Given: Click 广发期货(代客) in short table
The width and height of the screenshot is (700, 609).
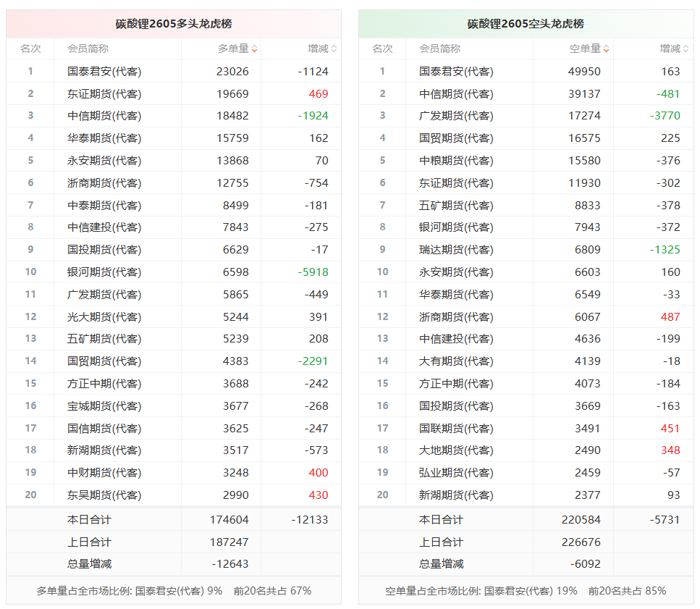Looking at the screenshot, I should pos(456,116).
